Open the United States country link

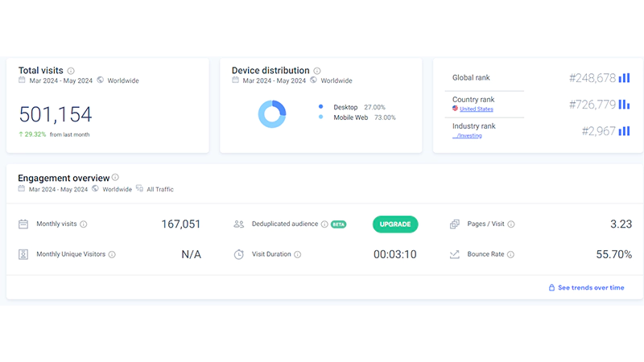pos(476,109)
